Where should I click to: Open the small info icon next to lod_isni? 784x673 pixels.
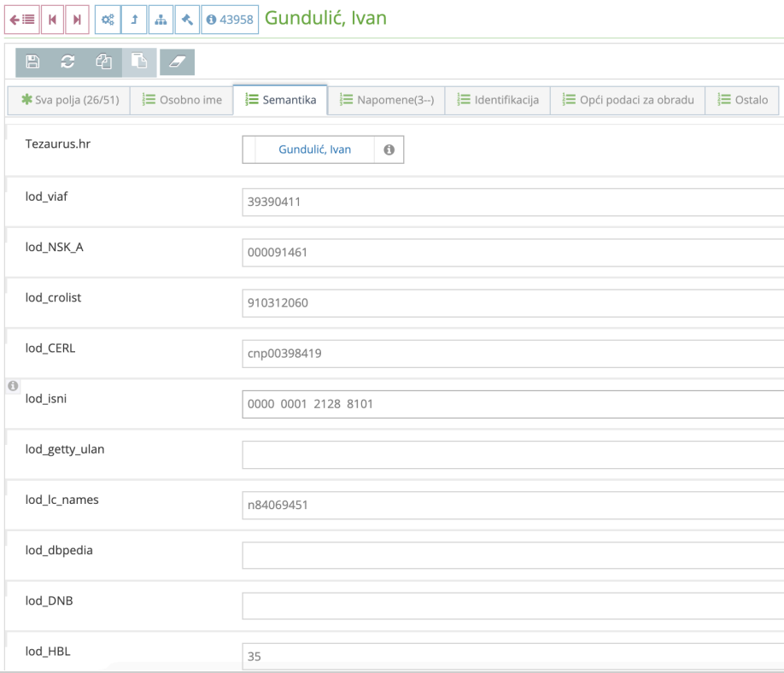[12, 385]
